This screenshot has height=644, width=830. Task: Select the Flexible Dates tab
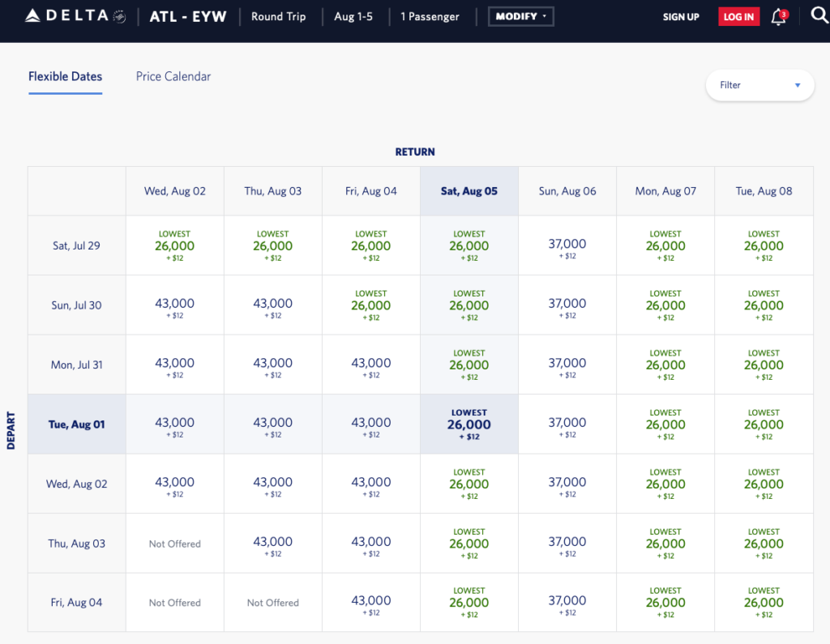[x=65, y=76]
